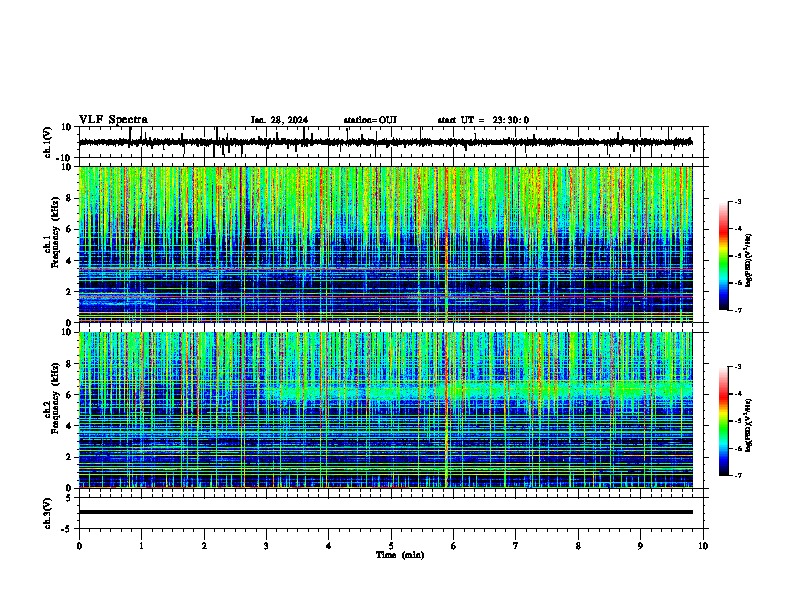792x612 pixels.
Task: Click the "start UT = 23:30: 0" label
Action: (483, 120)
